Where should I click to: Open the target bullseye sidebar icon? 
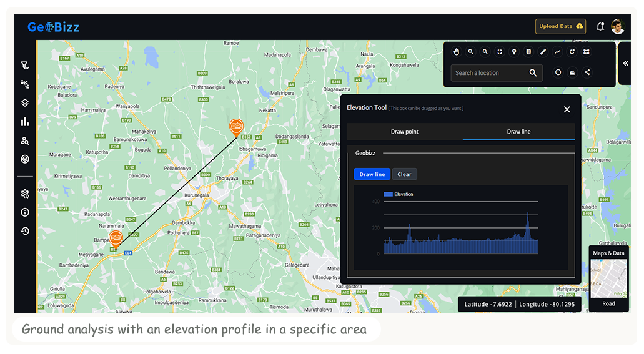[x=25, y=159]
